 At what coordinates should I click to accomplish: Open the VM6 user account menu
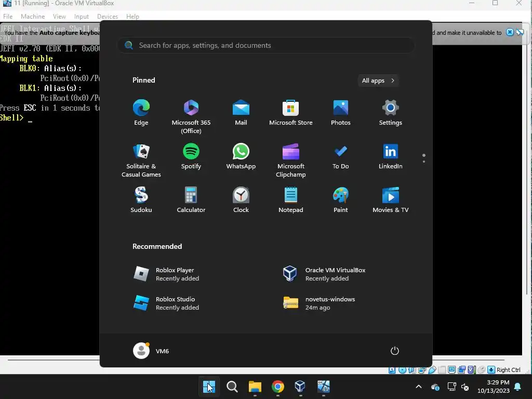coord(151,351)
